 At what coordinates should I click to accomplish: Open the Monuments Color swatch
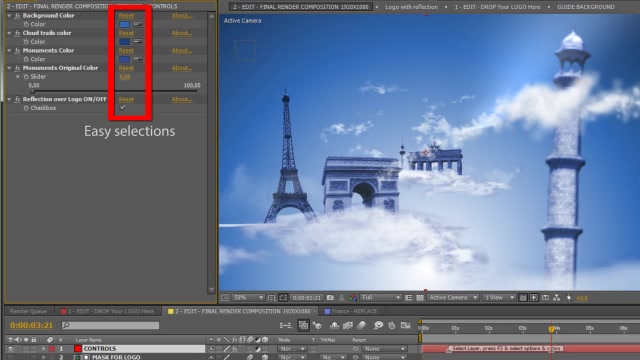124,59
